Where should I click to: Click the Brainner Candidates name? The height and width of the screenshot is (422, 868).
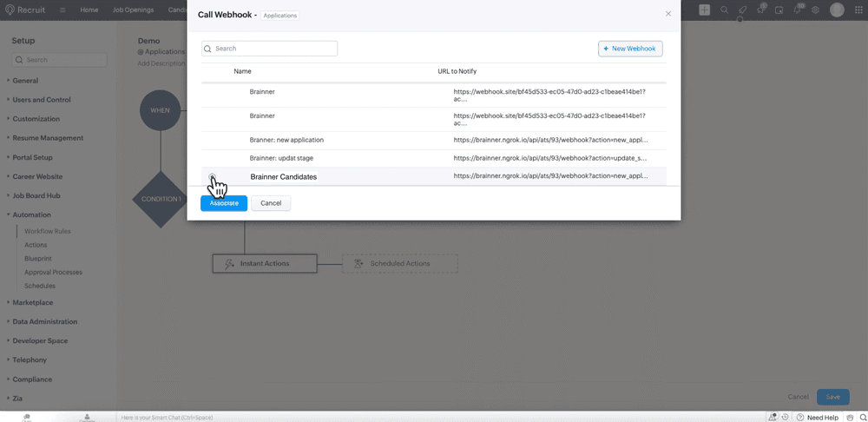point(284,176)
